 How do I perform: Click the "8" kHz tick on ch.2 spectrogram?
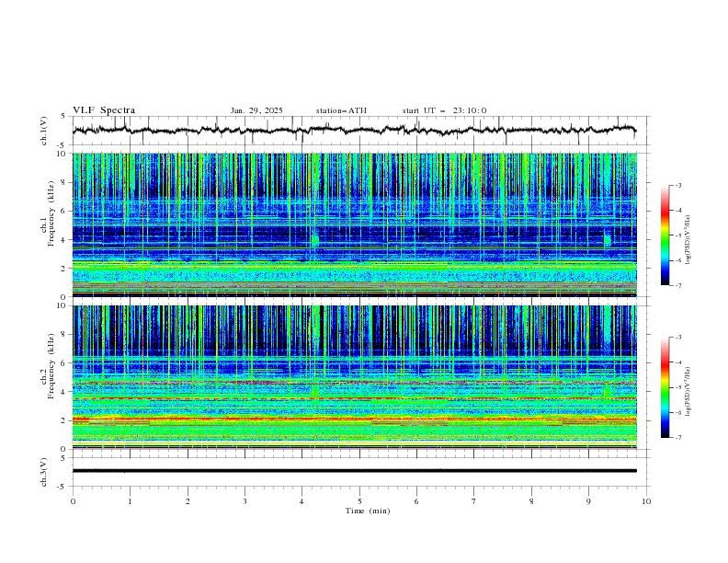coord(64,335)
